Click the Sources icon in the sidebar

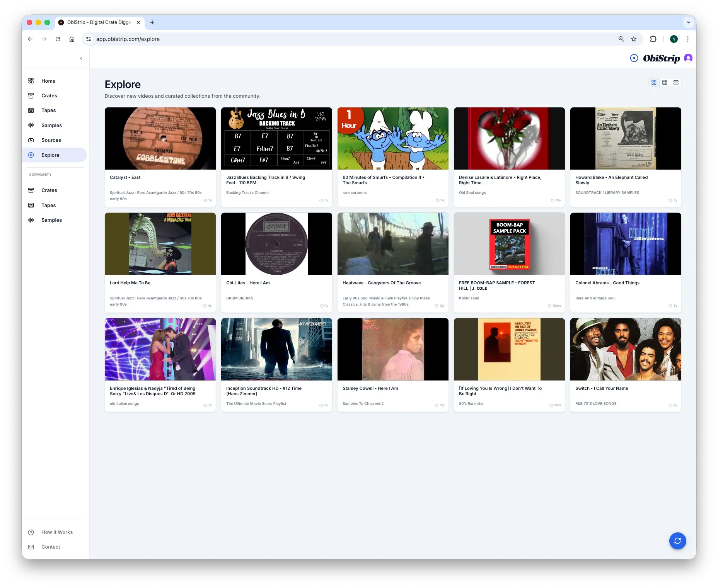pos(31,140)
